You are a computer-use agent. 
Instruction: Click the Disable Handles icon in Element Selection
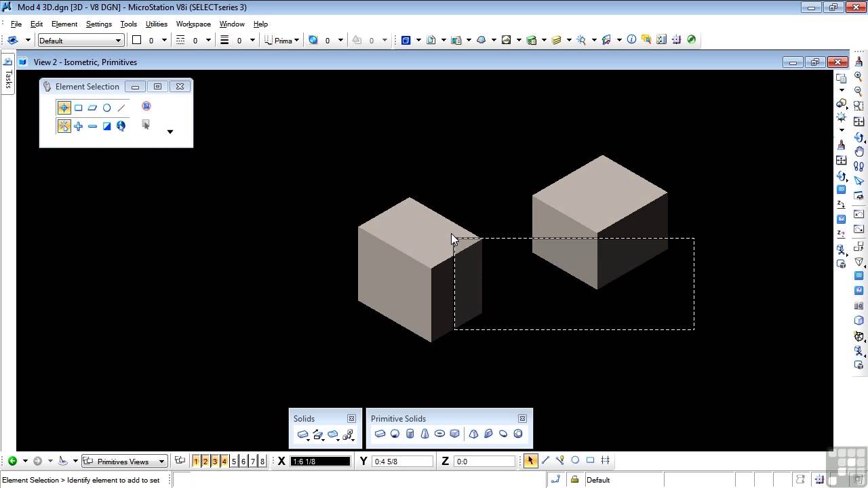point(146,106)
